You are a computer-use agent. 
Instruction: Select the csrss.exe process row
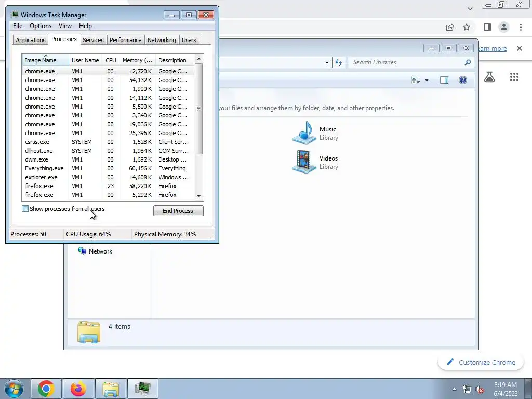pyautogui.click(x=108, y=142)
